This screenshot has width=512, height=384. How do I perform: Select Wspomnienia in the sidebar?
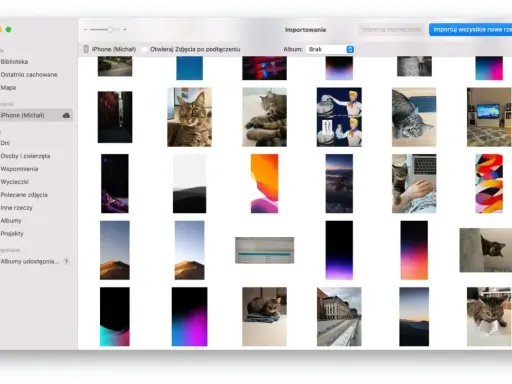pyautogui.click(x=19, y=169)
